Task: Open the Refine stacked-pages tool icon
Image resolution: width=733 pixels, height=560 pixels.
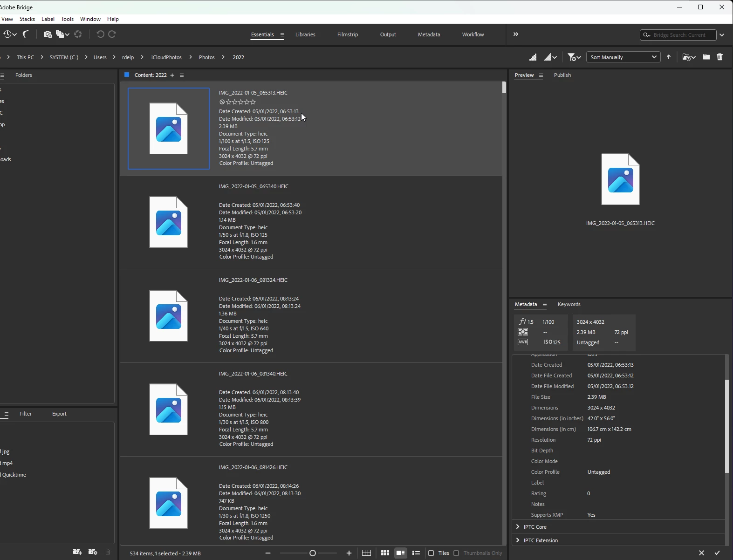Action: coord(62,34)
